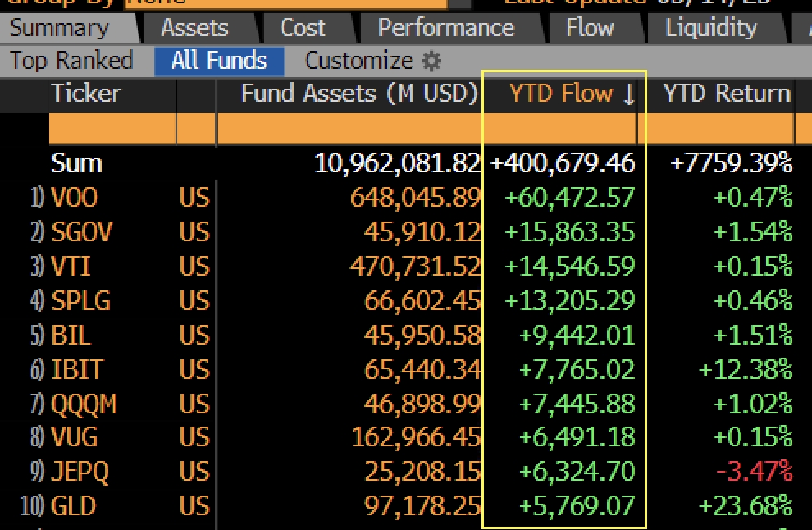Click the orange Fund Assets filter field
The width and height of the screenshot is (812, 530).
[x=349, y=128]
